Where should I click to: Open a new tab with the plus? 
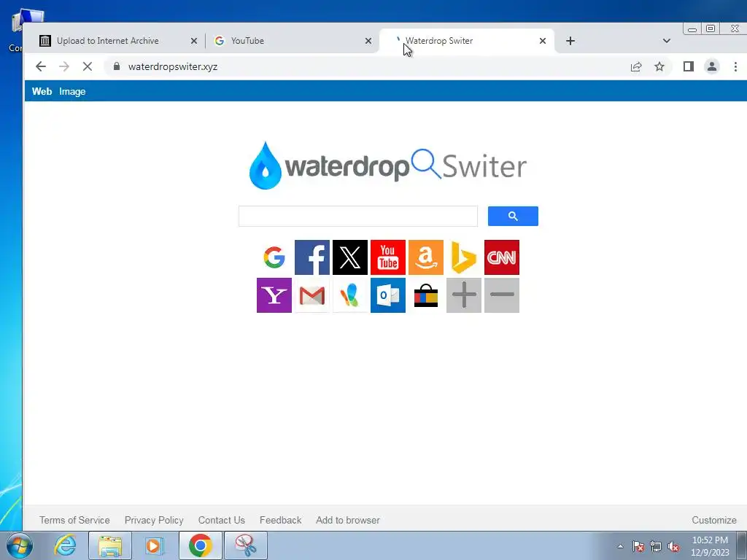[570, 41]
